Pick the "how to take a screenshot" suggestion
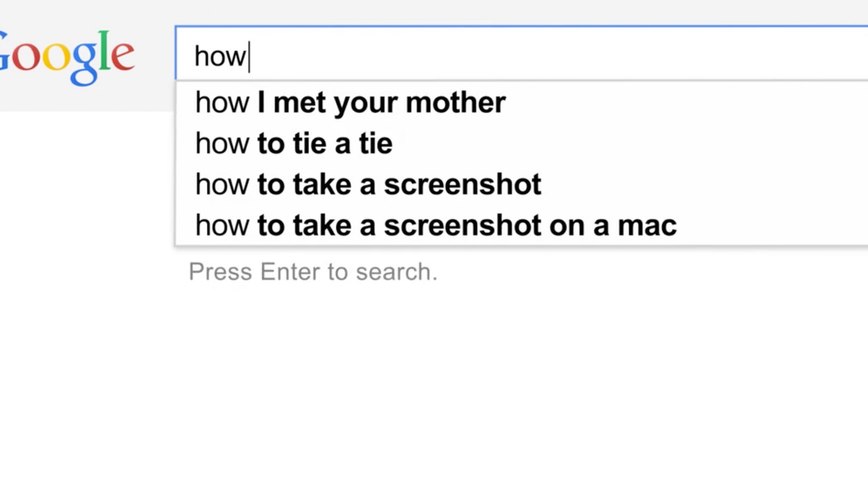The height and width of the screenshot is (488, 868). (x=368, y=184)
